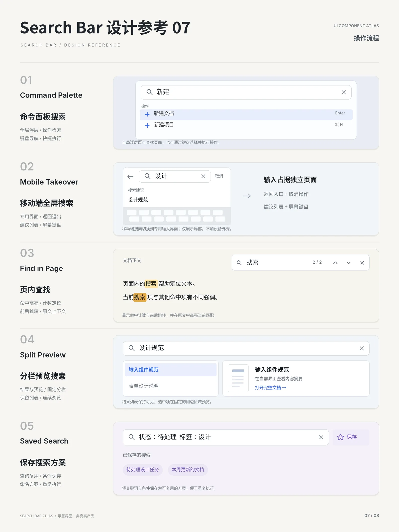This screenshot has height=532, width=399.
Task: Click the plus icon beside 新建项目
Action: tap(147, 125)
